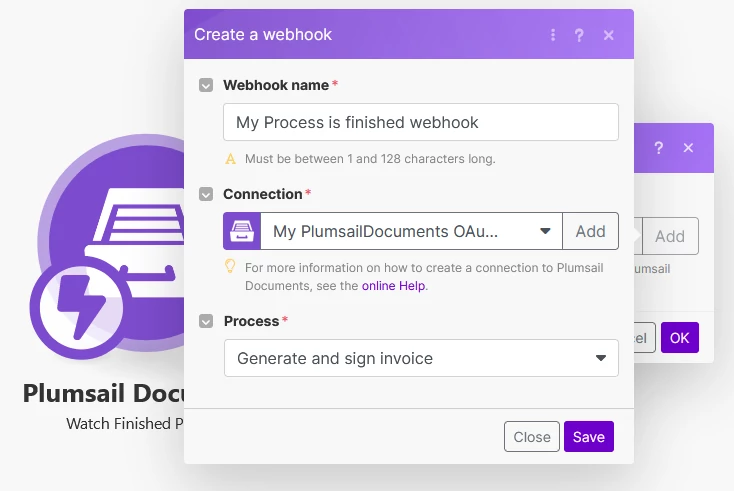This screenshot has width=734, height=491.
Task: Click the Close button in the dialog footer
Action: (532, 437)
